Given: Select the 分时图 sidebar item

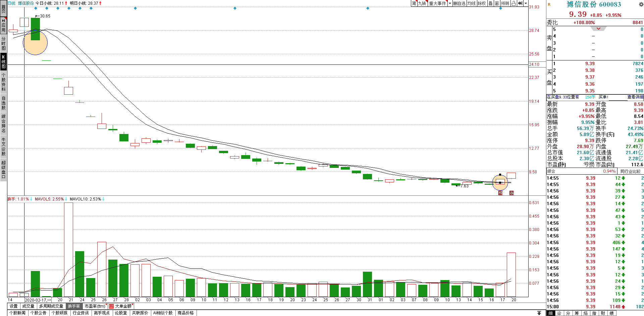Looking at the screenshot, I should (x=3, y=44).
